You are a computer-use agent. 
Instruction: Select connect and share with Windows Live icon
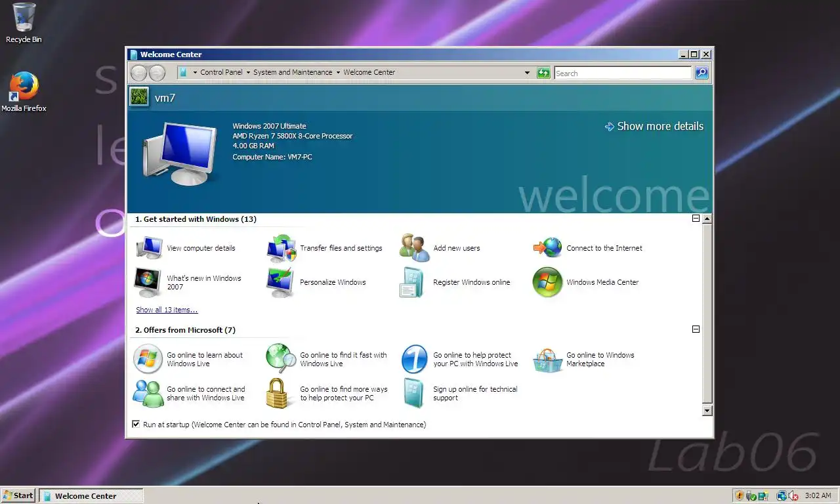[x=148, y=393]
